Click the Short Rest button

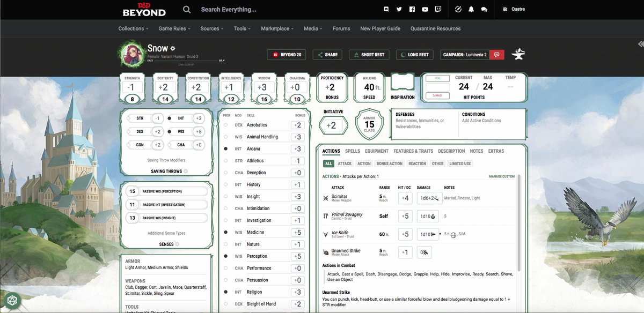369,55
